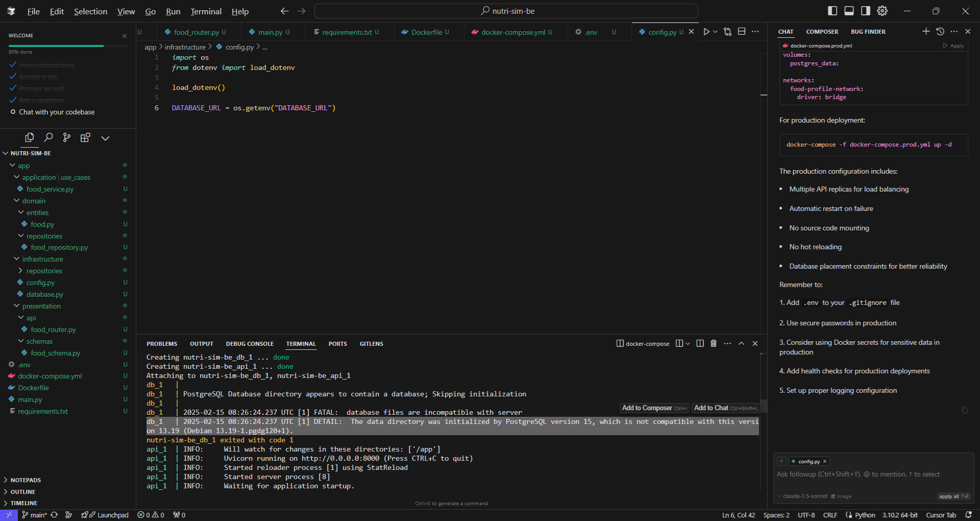Viewport: 980px width, 521px height.
Task: Change language mode Python in status bar
Action: [865, 515]
